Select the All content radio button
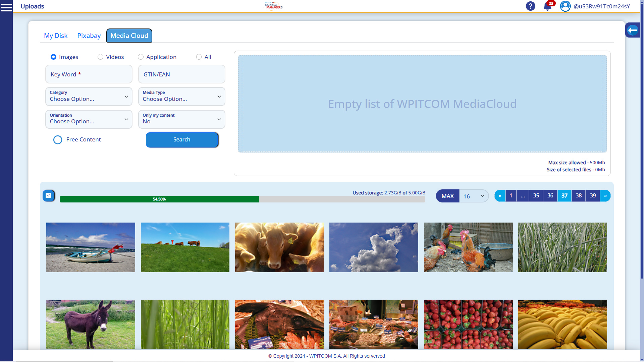The height and width of the screenshot is (362, 644). pos(199,57)
